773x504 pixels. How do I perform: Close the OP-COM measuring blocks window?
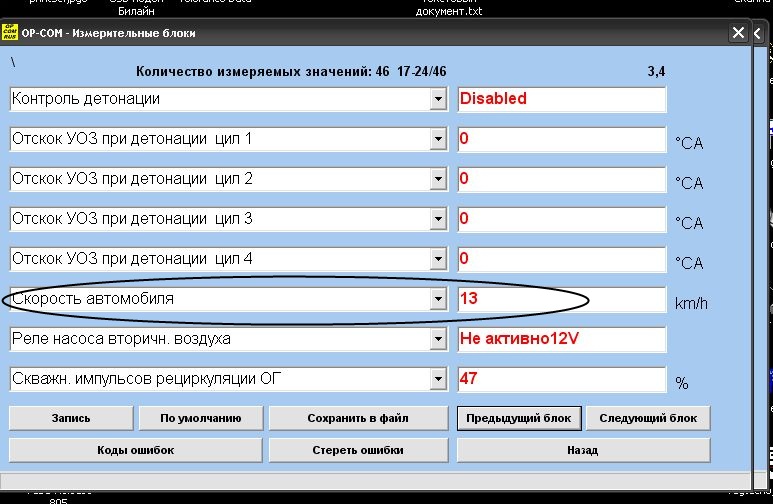click(738, 33)
